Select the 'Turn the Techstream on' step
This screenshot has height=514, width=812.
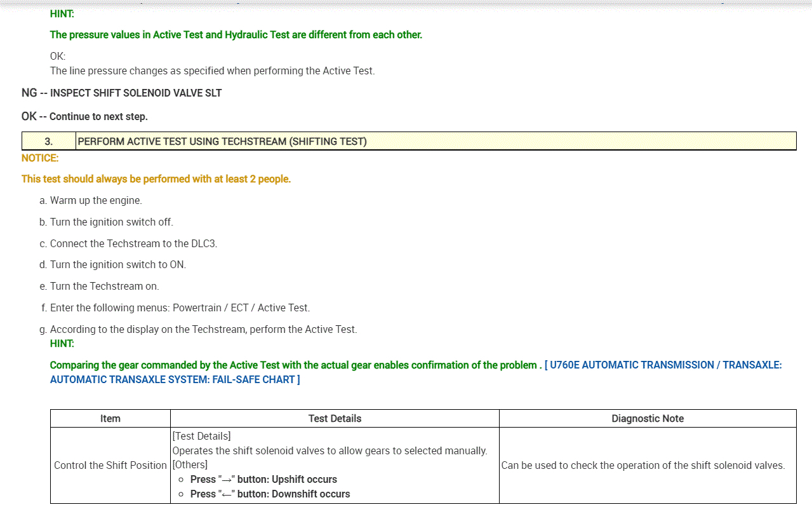[x=104, y=287]
